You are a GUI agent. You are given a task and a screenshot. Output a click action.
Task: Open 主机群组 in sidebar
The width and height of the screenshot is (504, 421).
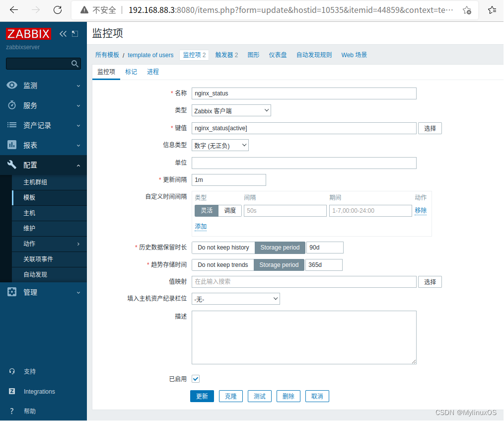(x=50, y=182)
